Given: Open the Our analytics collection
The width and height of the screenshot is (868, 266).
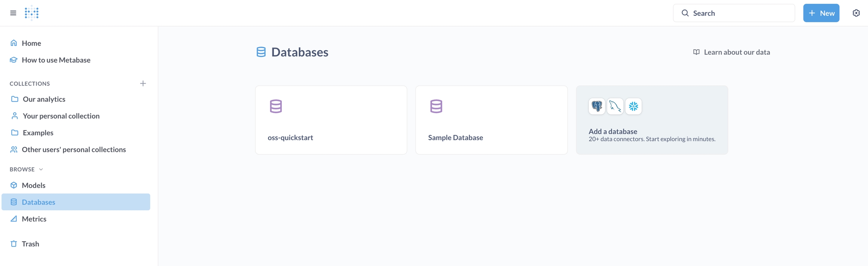Looking at the screenshot, I should pyautogui.click(x=44, y=99).
